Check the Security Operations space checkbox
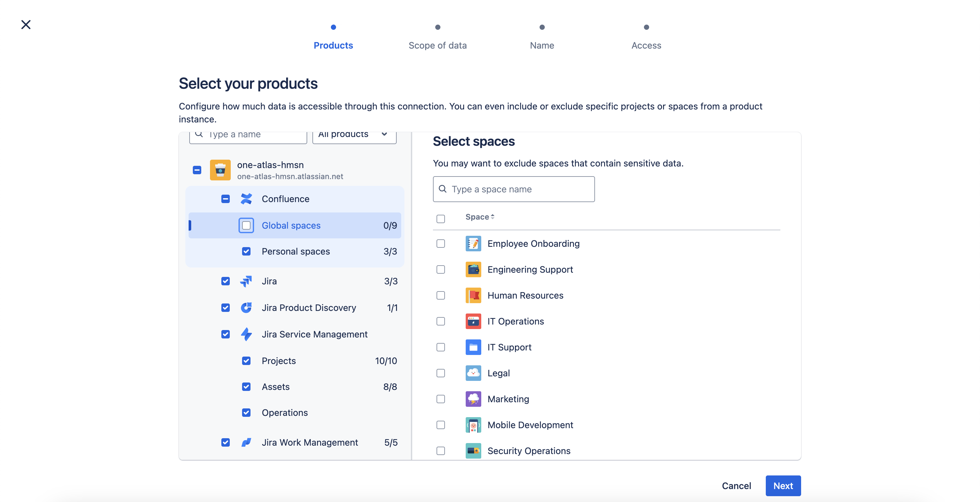This screenshot has height=502, width=980. pos(440,451)
